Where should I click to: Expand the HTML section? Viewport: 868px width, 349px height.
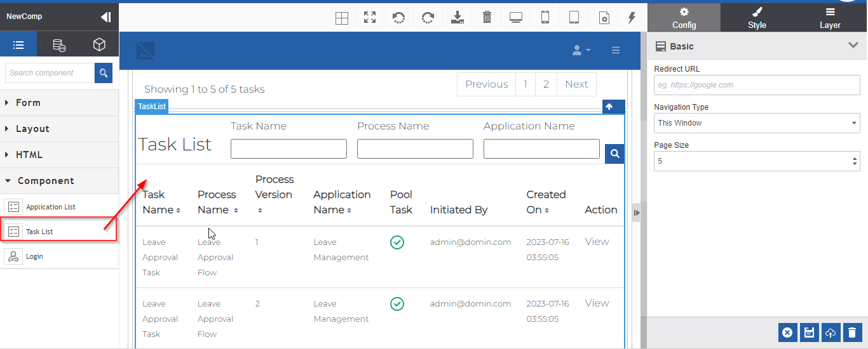click(x=59, y=155)
